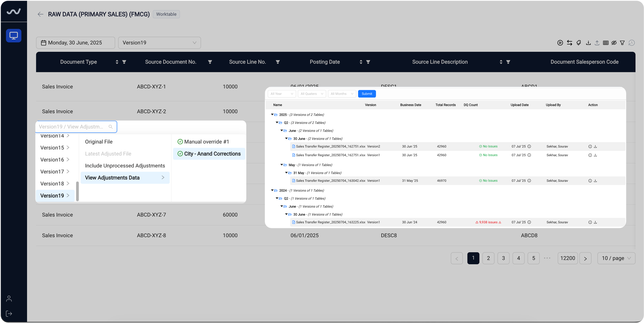Filter the Document Type column
Screen dimensions: 644x323
click(x=124, y=62)
